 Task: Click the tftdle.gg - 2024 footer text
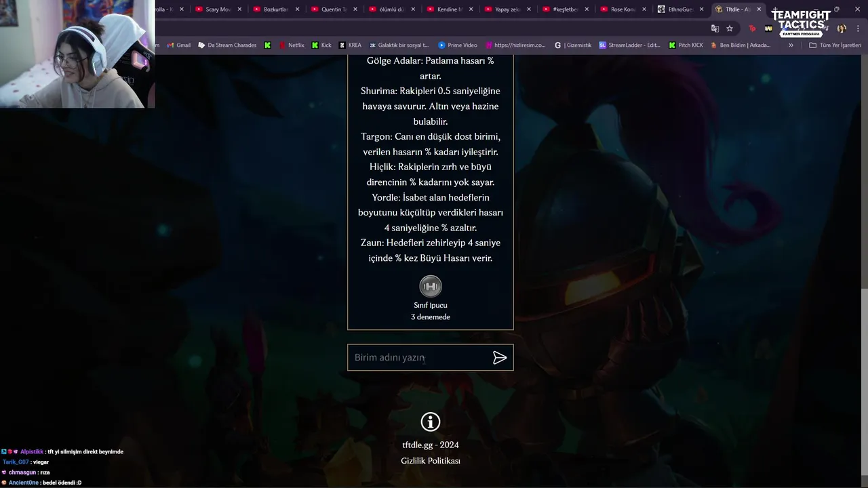431,445
